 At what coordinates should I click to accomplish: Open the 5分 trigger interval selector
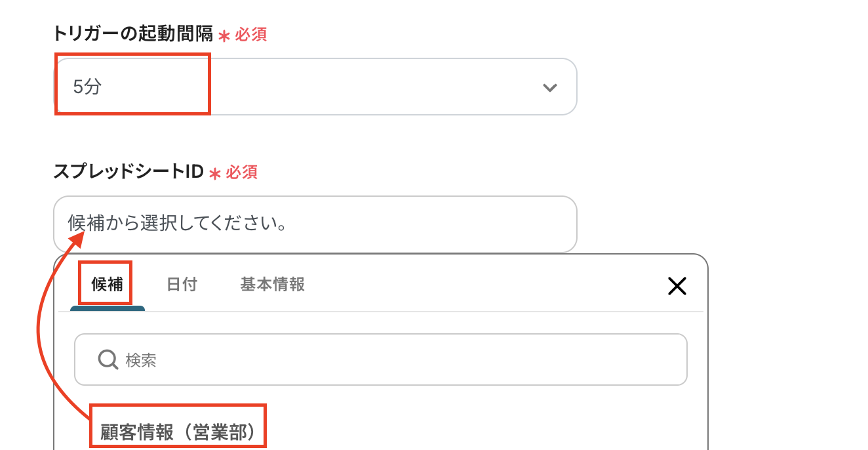[315, 87]
